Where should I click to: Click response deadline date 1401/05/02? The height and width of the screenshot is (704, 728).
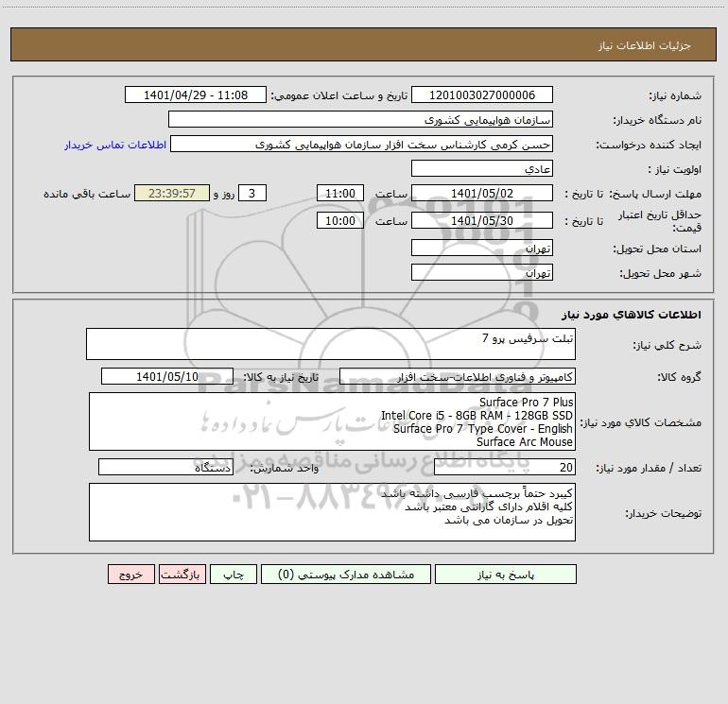pos(482,193)
